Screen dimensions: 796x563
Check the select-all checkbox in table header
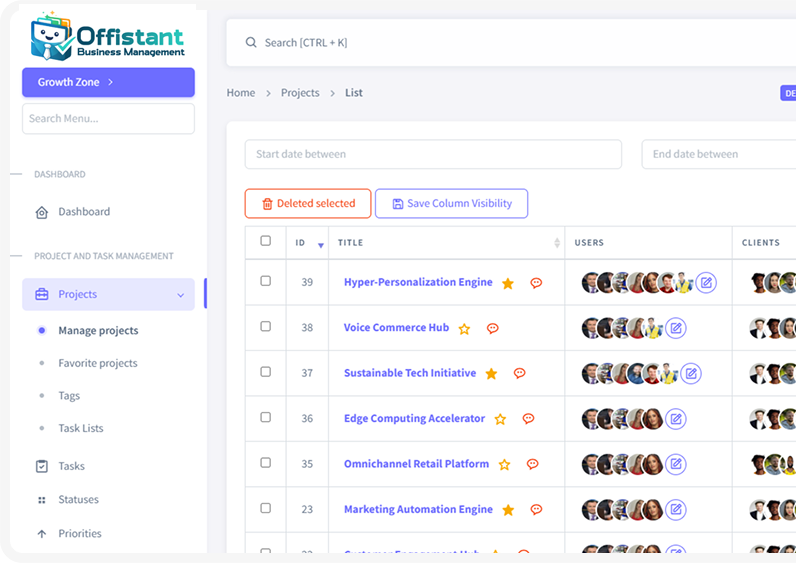point(265,241)
